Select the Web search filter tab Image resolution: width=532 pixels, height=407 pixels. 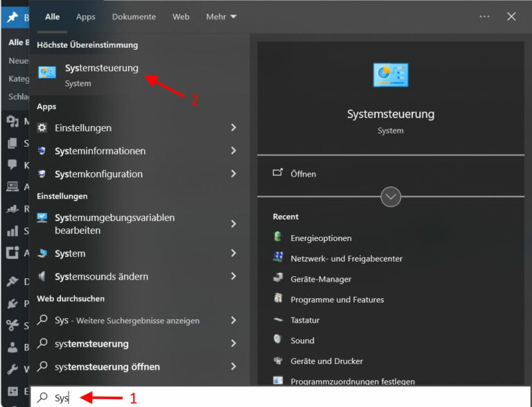point(181,17)
